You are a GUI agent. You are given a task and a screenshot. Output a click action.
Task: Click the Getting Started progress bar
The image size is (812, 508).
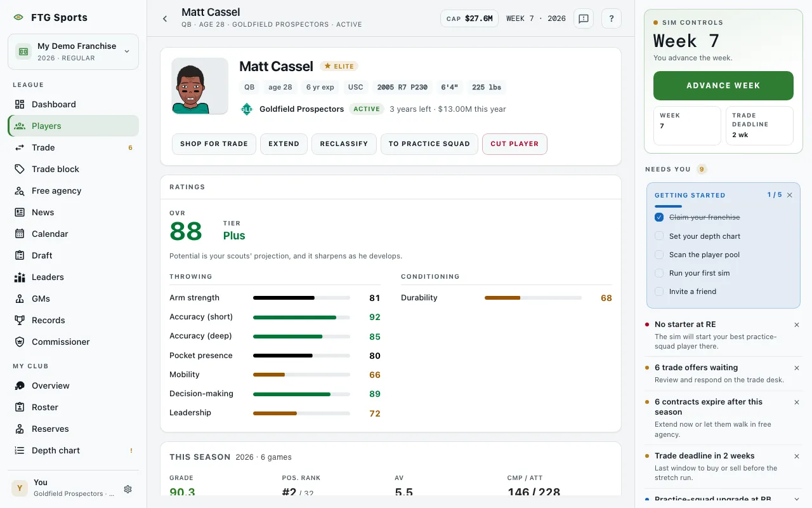coord(723,206)
